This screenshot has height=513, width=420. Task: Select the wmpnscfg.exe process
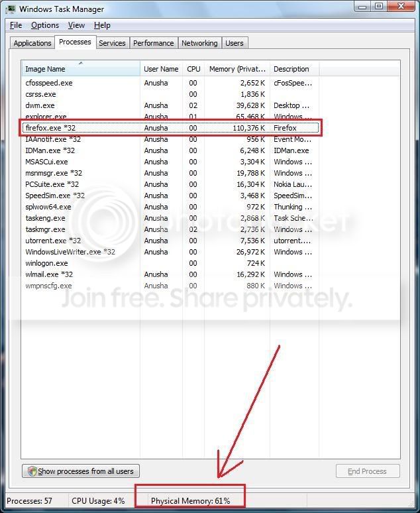click(170, 286)
